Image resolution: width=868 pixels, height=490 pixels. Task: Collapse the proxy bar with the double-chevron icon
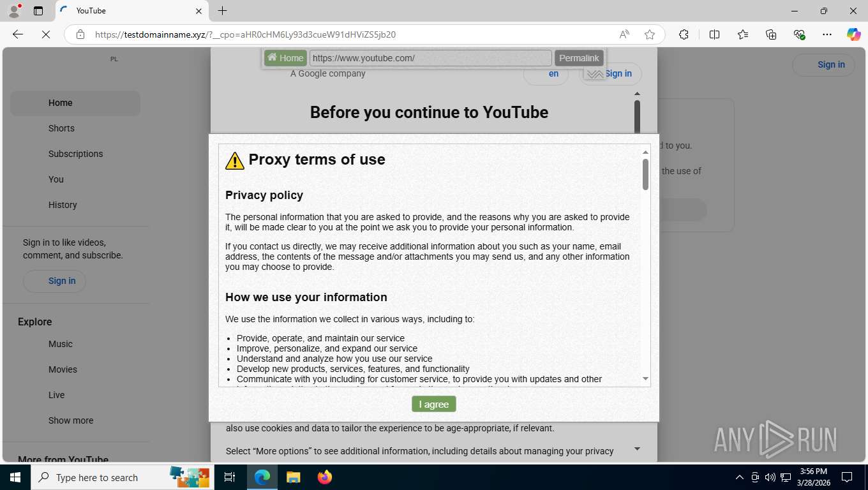point(595,74)
